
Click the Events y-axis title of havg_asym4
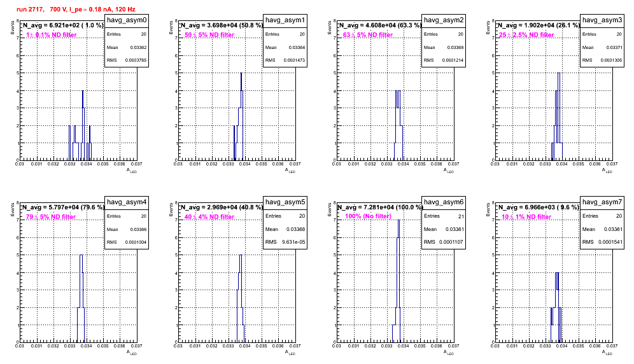click(13, 209)
